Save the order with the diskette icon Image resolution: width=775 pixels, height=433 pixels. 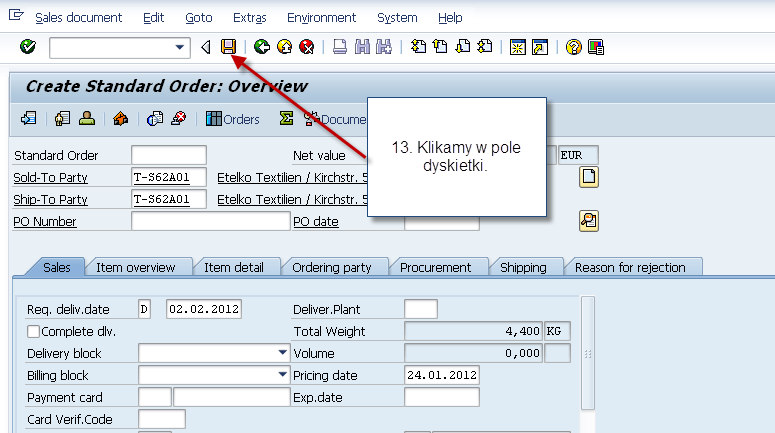[228, 47]
